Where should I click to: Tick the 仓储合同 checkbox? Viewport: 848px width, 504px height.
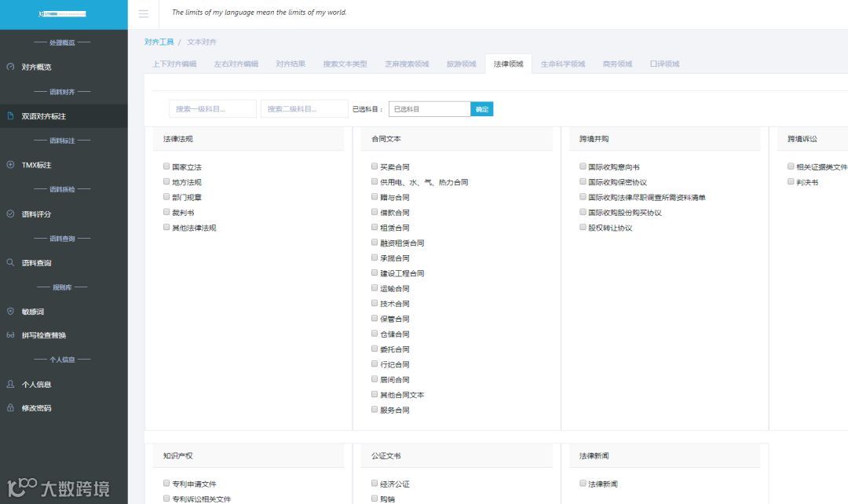(375, 334)
